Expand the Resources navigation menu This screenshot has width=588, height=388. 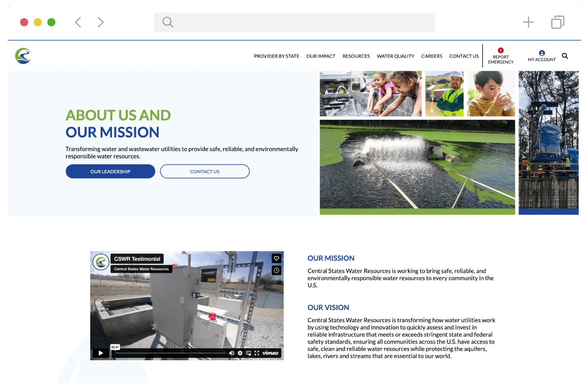click(356, 56)
